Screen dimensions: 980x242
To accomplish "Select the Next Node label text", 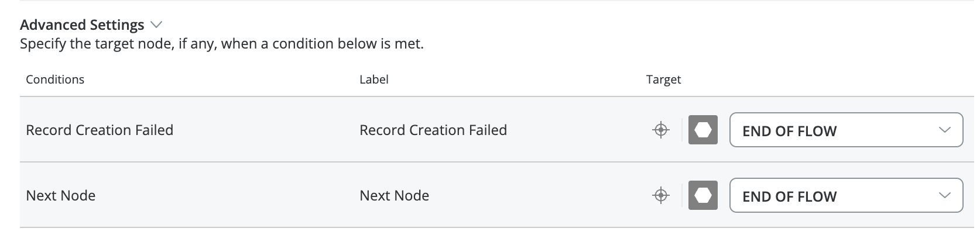I will (394, 195).
